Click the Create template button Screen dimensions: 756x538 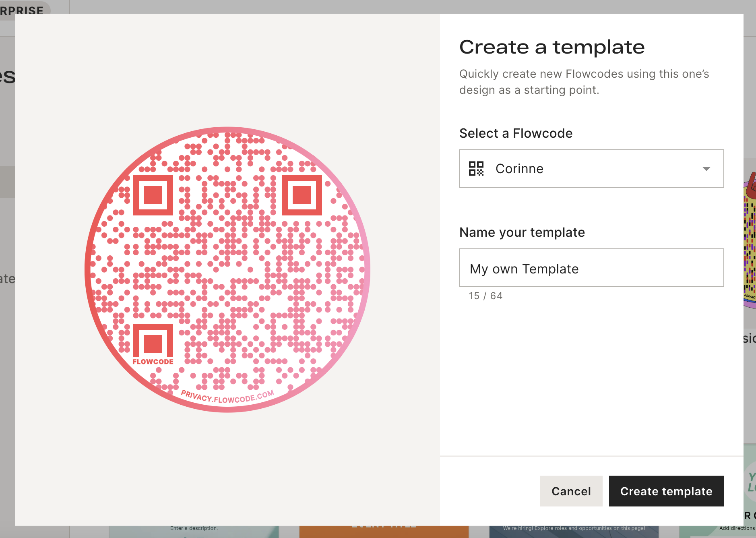(x=666, y=491)
